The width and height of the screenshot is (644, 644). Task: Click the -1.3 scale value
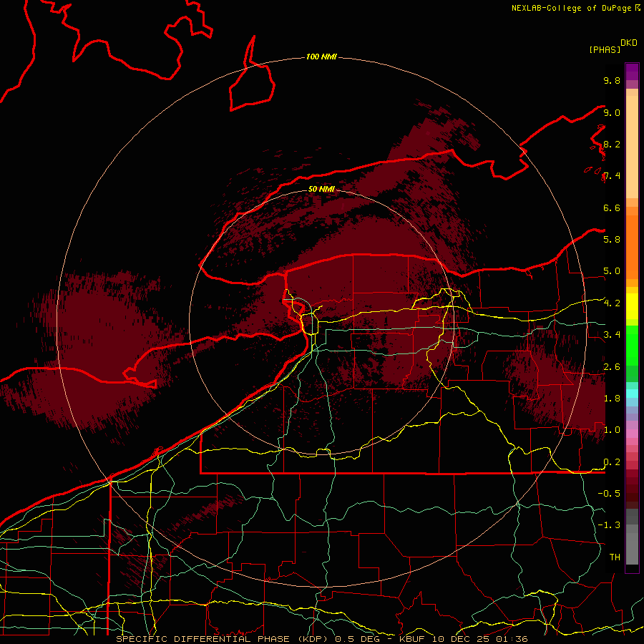click(609, 525)
